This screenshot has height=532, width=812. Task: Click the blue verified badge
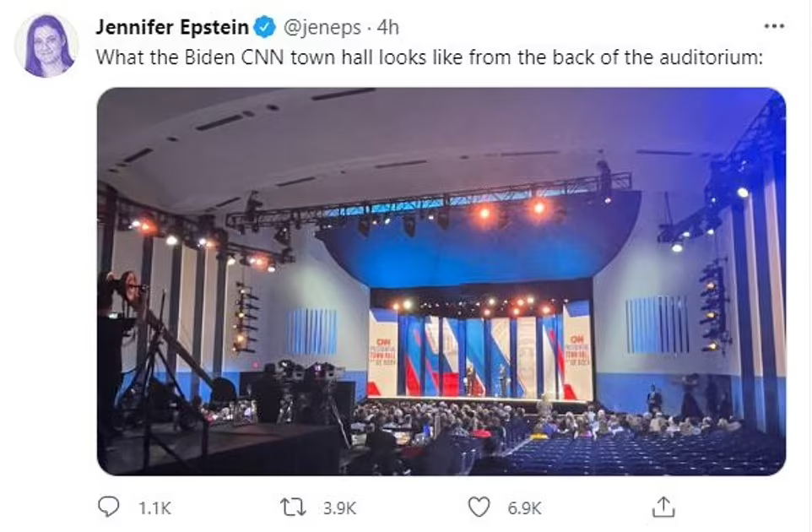265,27
